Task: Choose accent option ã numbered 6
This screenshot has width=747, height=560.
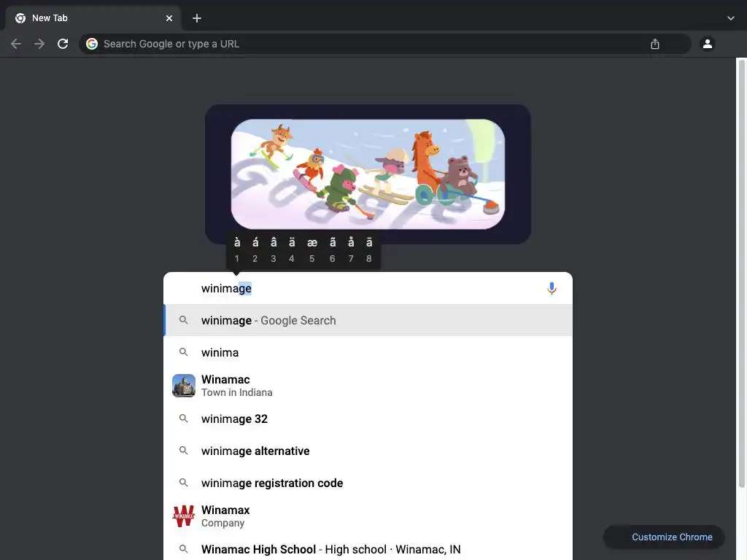Action: [x=333, y=250]
